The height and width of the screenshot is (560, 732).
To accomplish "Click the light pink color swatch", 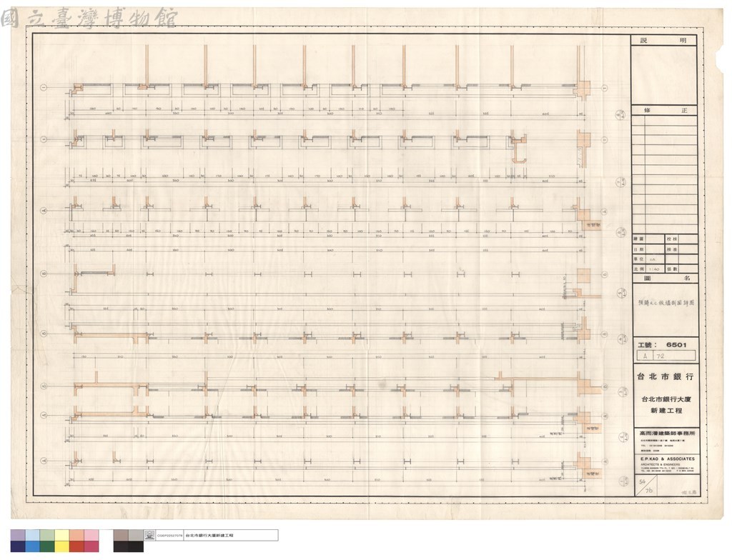I will (x=91, y=535).
